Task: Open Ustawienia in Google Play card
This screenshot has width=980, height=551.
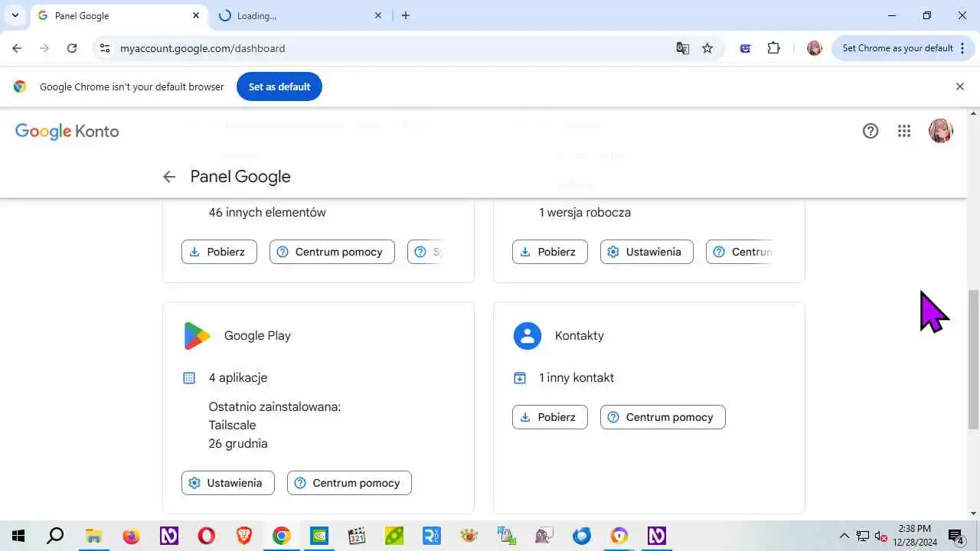Action: tap(228, 483)
